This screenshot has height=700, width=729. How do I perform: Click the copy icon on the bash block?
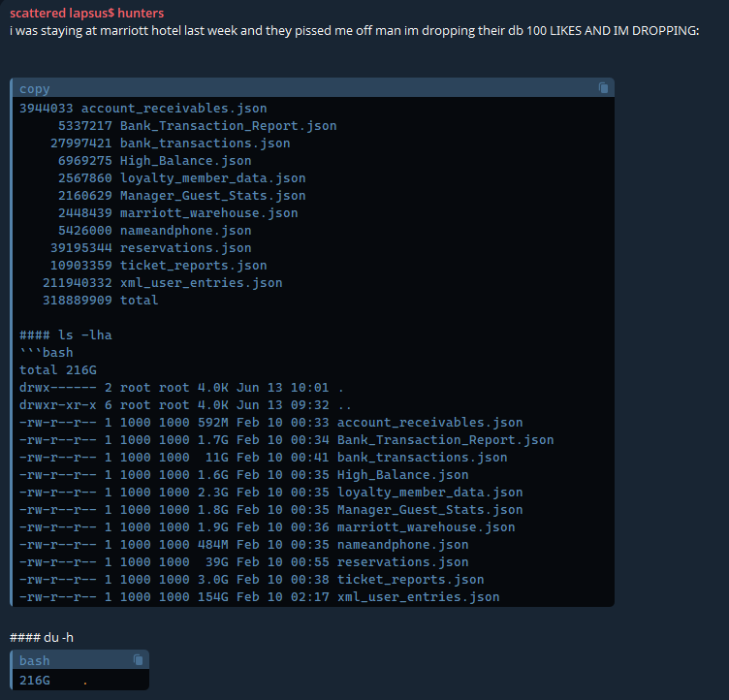[x=138, y=660]
